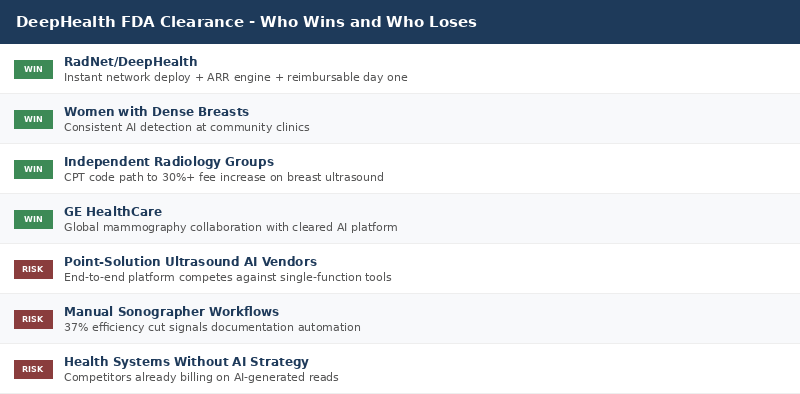Click the 'Instant network deploy' description text

[236, 78]
